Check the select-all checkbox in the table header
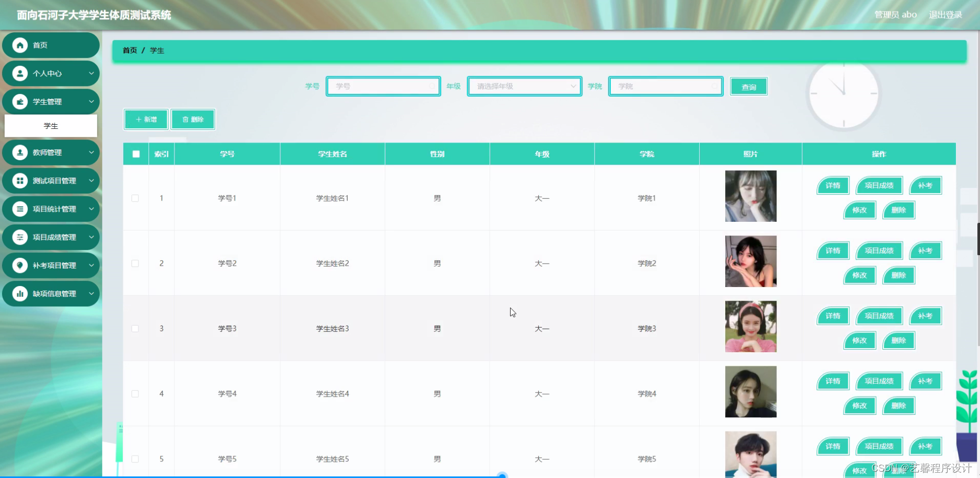 (135, 153)
